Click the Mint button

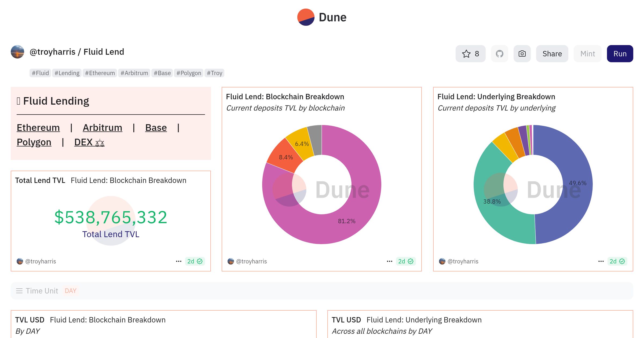[x=587, y=54]
